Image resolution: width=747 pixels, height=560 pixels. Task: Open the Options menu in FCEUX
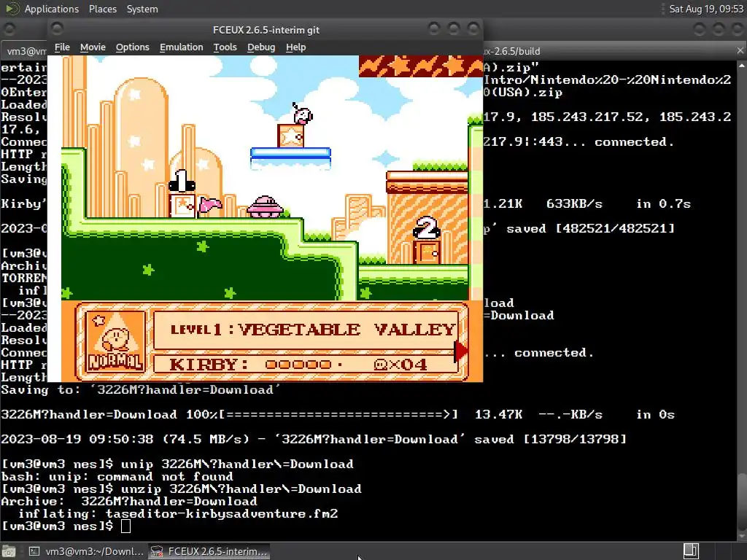pos(133,47)
